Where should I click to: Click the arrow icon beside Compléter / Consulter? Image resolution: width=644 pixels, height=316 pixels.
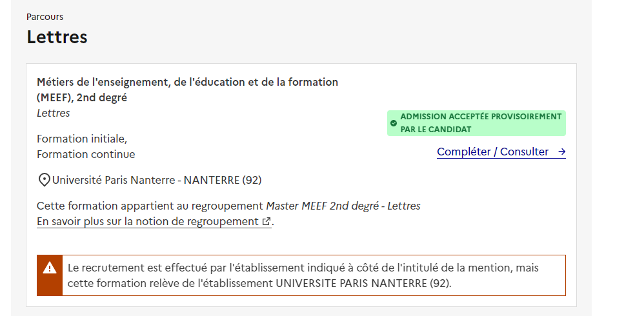click(561, 152)
